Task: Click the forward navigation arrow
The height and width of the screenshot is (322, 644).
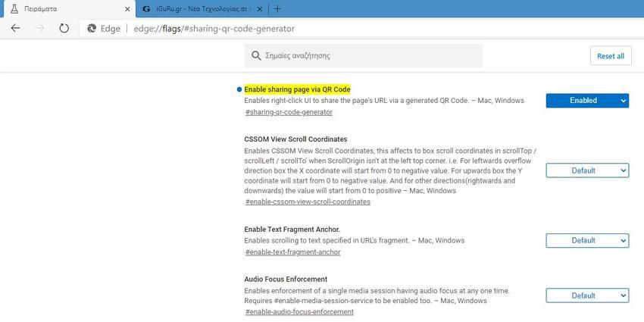Action: click(x=40, y=28)
